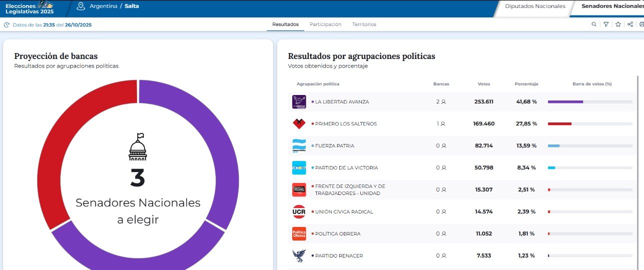Open the Participación tab
The width and height of the screenshot is (644, 270).
coord(325,24)
